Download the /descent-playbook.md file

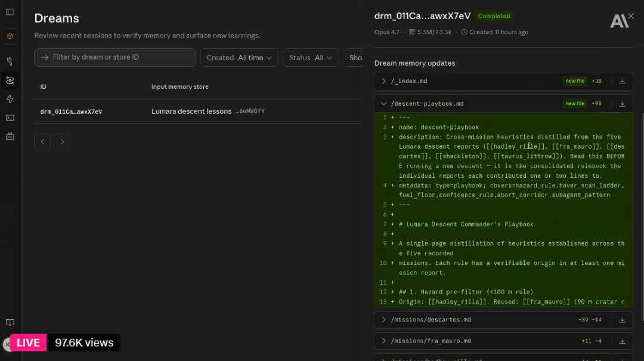pyautogui.click(x=622, y=104)
